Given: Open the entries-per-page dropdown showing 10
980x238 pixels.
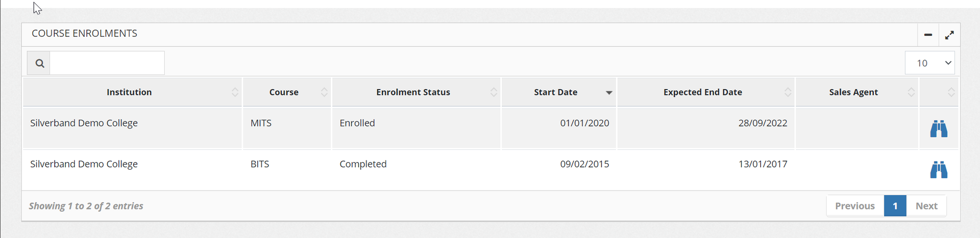Looking at the screenshot, I should 929,63.
